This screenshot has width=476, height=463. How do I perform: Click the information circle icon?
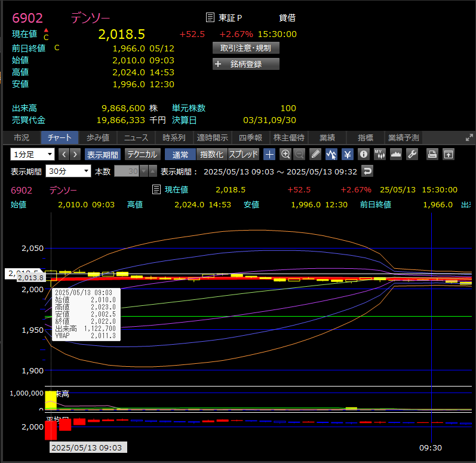click(363, 154)
